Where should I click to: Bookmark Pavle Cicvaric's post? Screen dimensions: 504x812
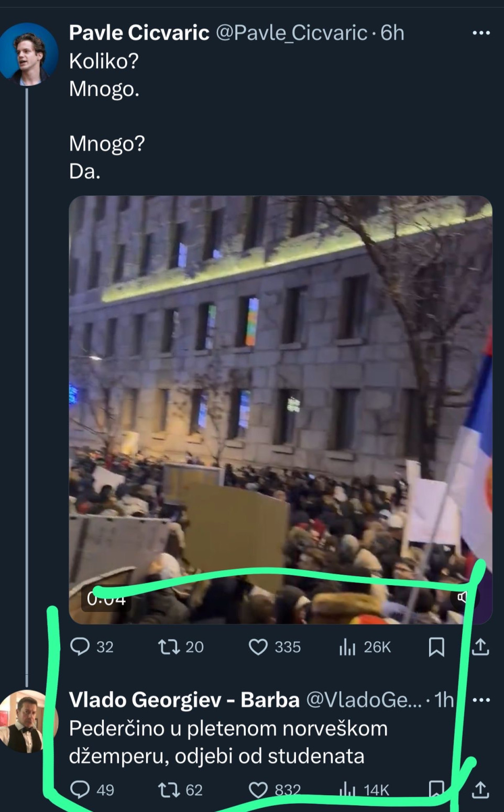(x=436, y=647)
